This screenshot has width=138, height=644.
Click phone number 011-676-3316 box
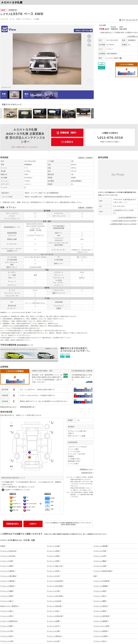(x=110, y=137)
